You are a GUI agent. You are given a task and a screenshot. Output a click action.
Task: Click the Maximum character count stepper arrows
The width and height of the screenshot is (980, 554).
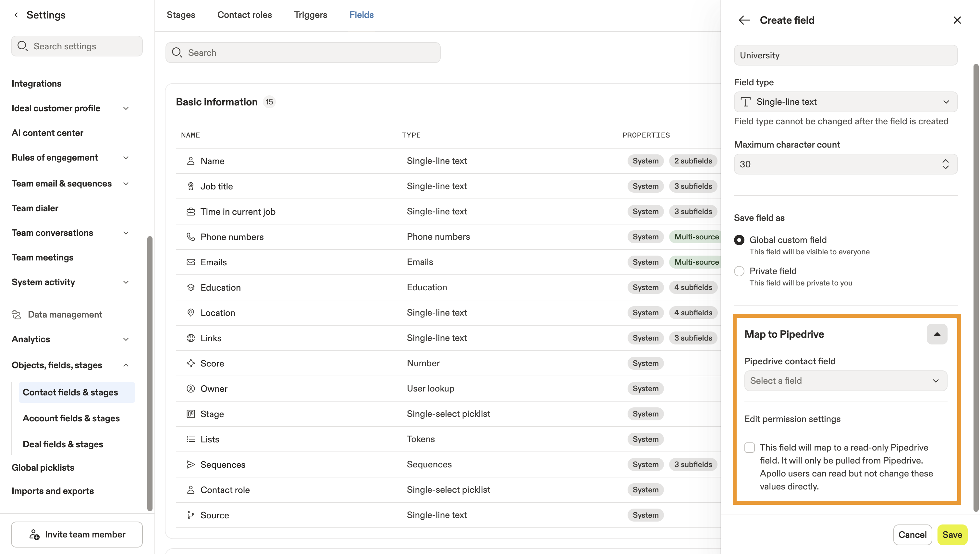[946, 164]
